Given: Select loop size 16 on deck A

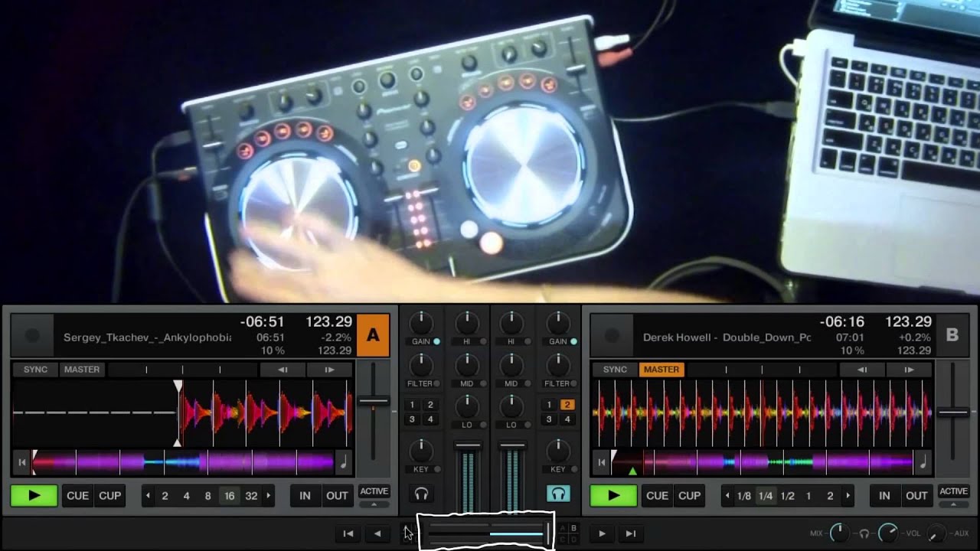Looking at the screenshot, I should [x=229, y=496].
